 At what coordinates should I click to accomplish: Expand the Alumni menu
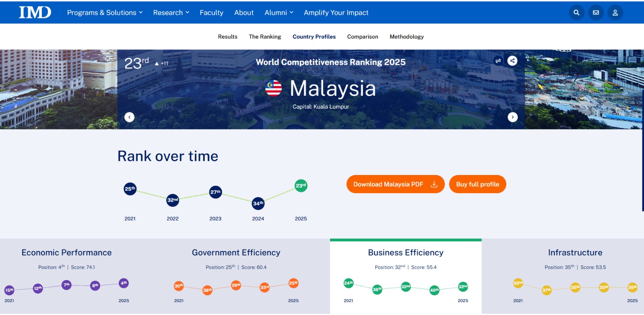point(279,12)
